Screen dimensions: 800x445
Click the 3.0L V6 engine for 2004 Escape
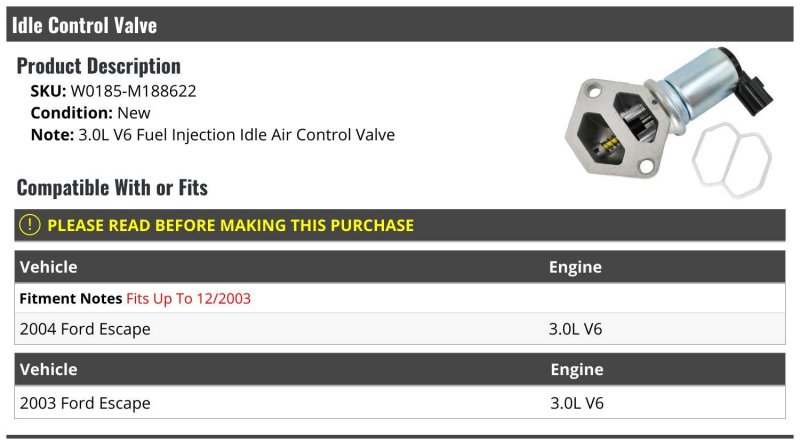pyautogui.click(x=575, y=329)
